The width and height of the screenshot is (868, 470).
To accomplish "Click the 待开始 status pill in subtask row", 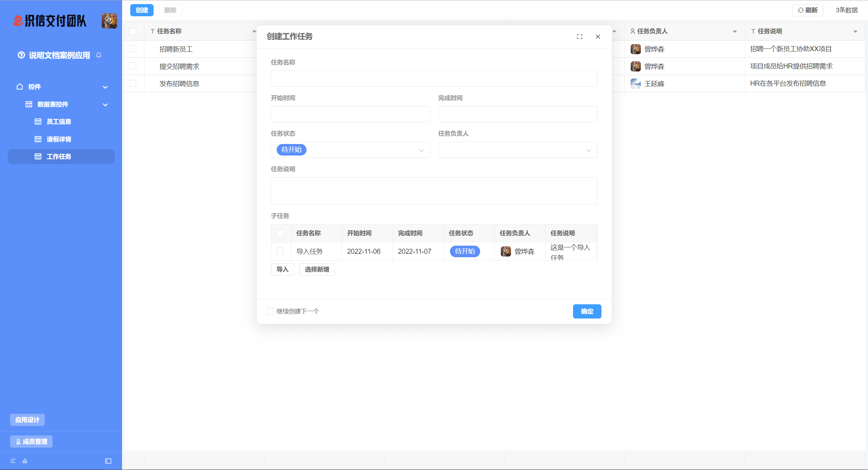I will [464, 251].
